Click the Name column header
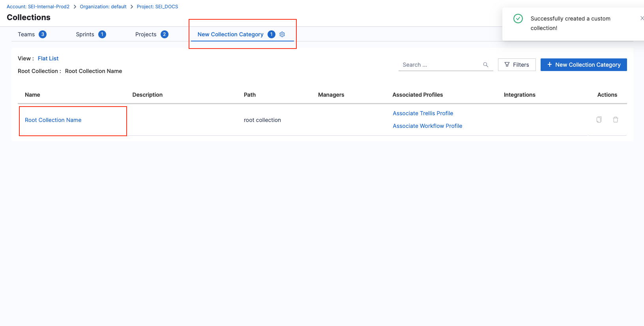This screenshot has width=644, height=326. click(x=32, y=95)
